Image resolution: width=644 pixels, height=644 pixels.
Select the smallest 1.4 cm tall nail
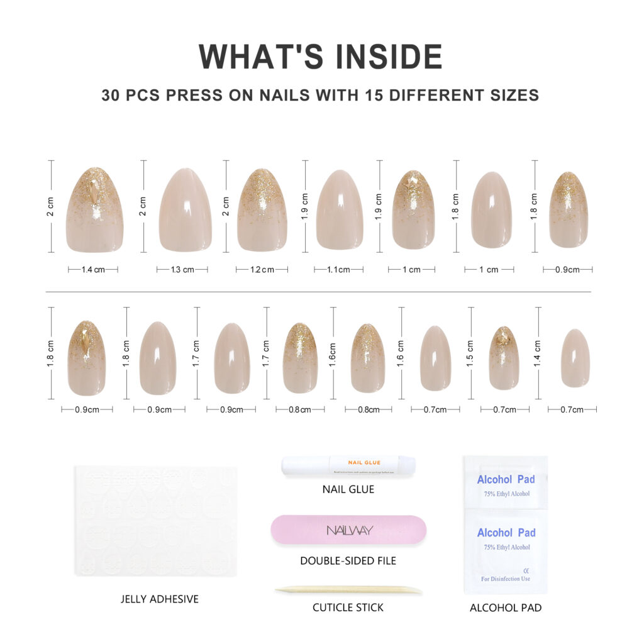point(575,358)
